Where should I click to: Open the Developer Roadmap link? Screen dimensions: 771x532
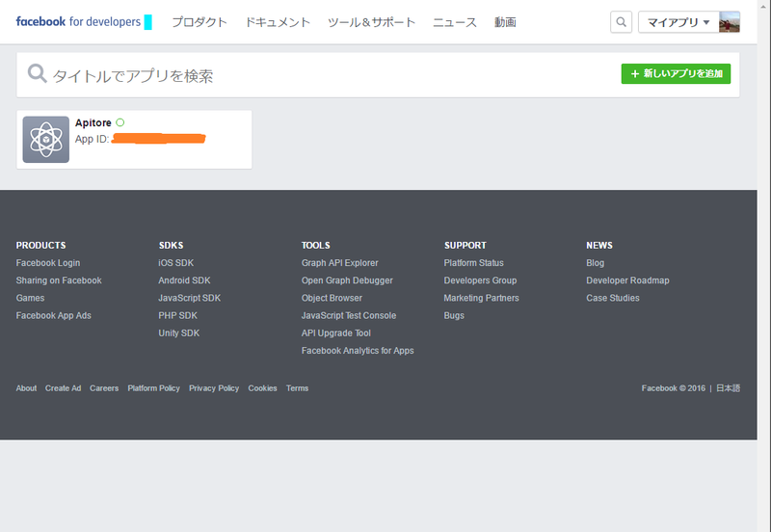tap(627, 280)
